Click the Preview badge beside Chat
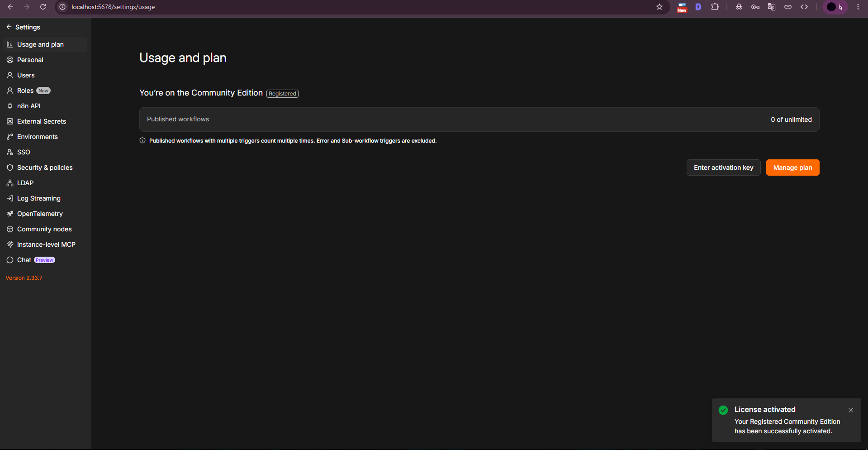The height and width of the screenshot is (450, 868). point(44,260)
